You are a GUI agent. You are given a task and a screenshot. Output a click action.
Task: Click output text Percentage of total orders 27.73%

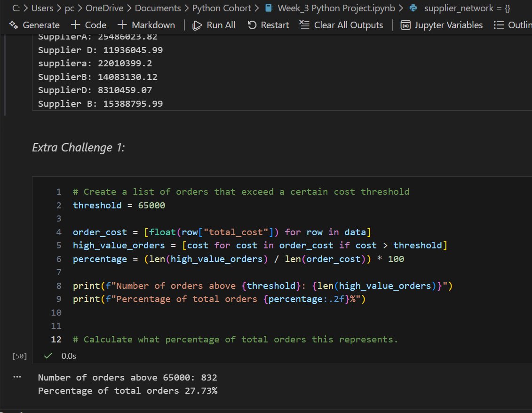point(127,390)
